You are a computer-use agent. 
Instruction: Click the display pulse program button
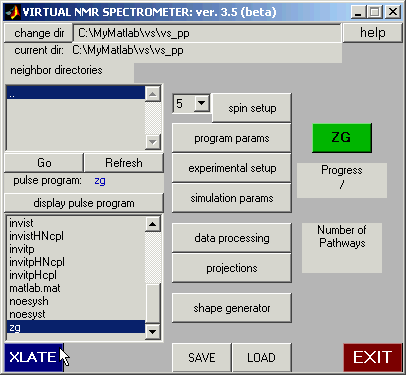coord(84,203)
